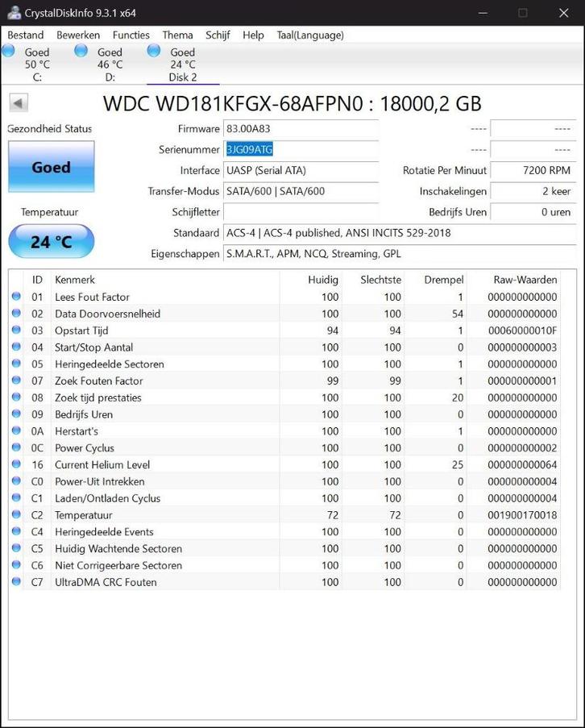Screen dimensions: 585x728
Task: Click the Rotatie Per Minuut value 7200 RPM
Action: [x=533, y=170]
